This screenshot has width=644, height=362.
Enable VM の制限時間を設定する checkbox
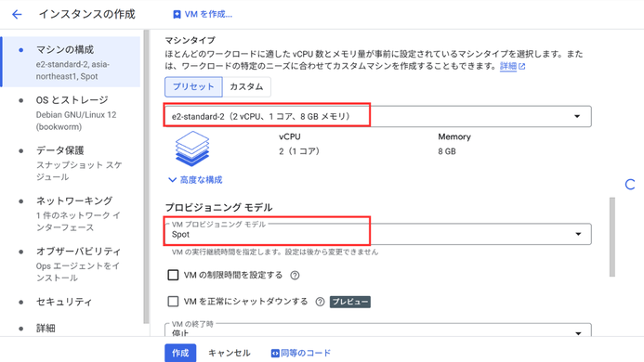coord(173,275)
